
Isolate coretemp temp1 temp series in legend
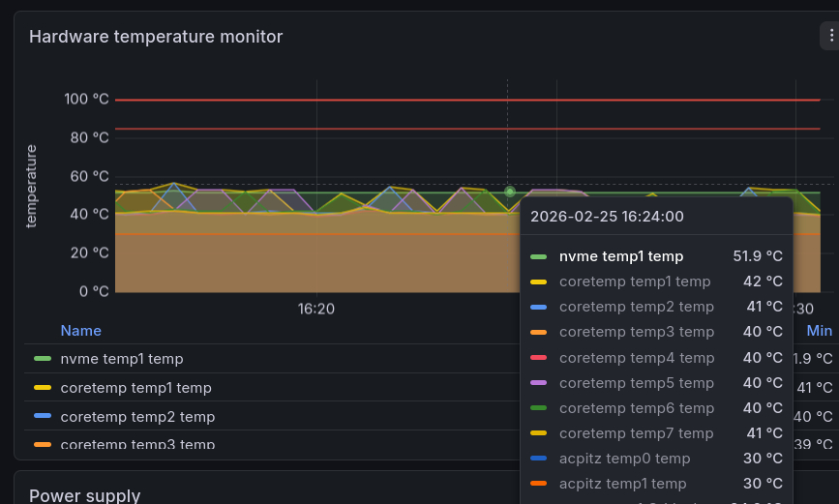[135, 388]
